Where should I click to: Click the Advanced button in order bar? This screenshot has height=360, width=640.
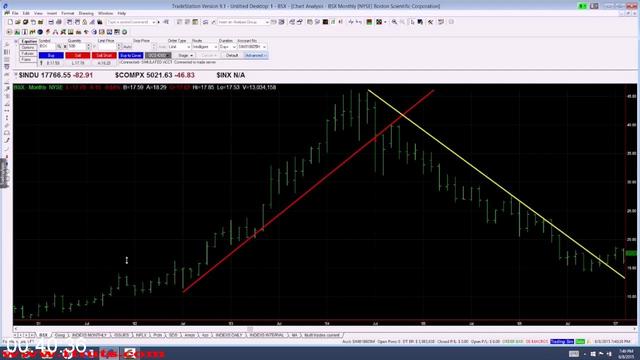click(256, 55)
